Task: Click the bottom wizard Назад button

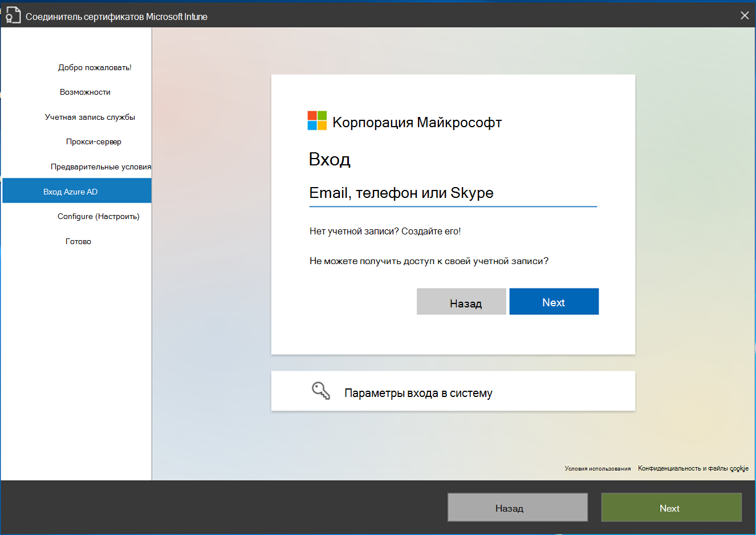Action: coord(517,508)
